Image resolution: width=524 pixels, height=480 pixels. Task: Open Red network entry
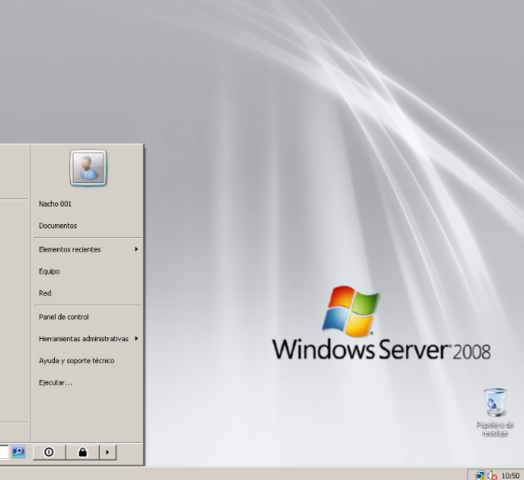(45, 293)
